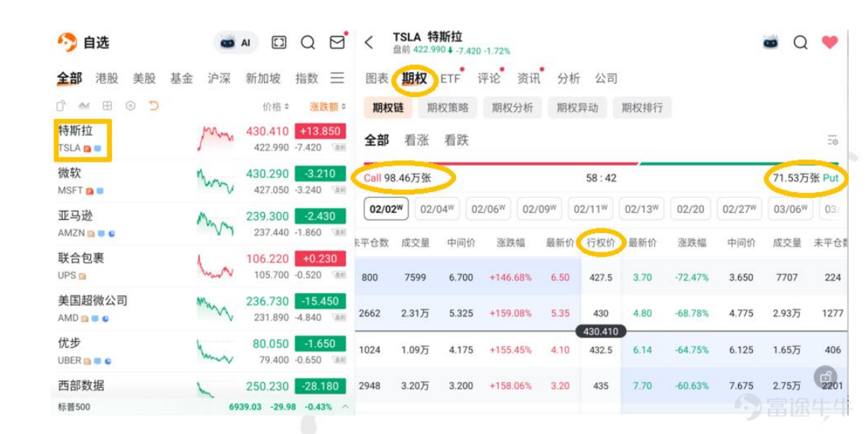Select the 指数 watchlist tab
The height and width of the screenshot is (434, 868).
[306, 79]
